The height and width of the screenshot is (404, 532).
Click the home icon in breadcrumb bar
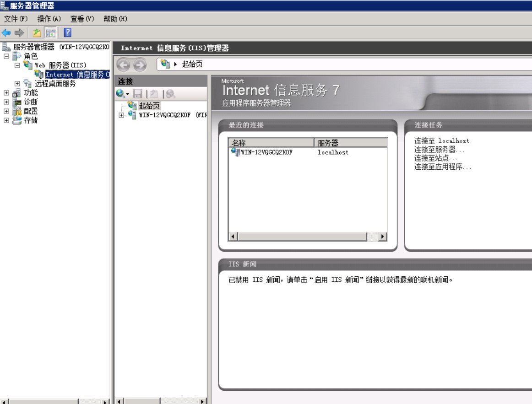pos(165,64)
